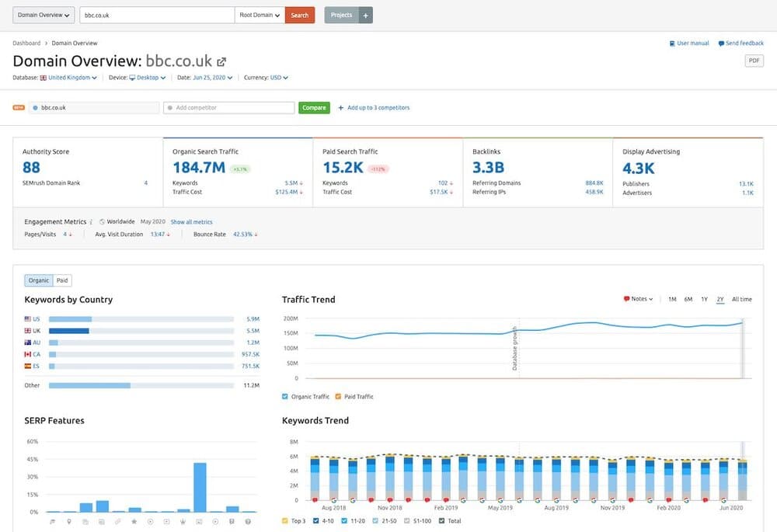This screenshot has height=532, width=777.
Task: Click the ES flag in Keywords by Country
Action: coord(28,367)
